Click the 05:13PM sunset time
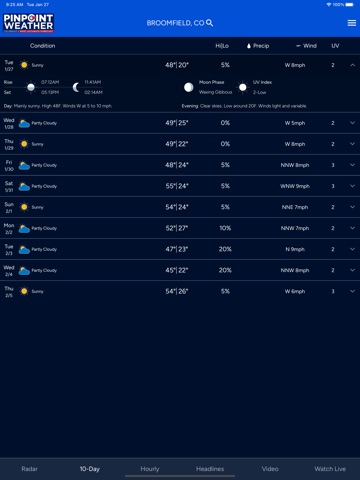 point(50,92)
